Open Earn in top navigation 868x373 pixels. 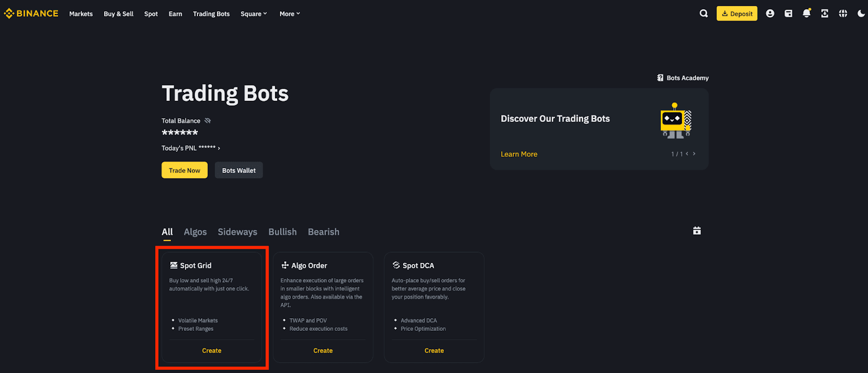point(175,14)
